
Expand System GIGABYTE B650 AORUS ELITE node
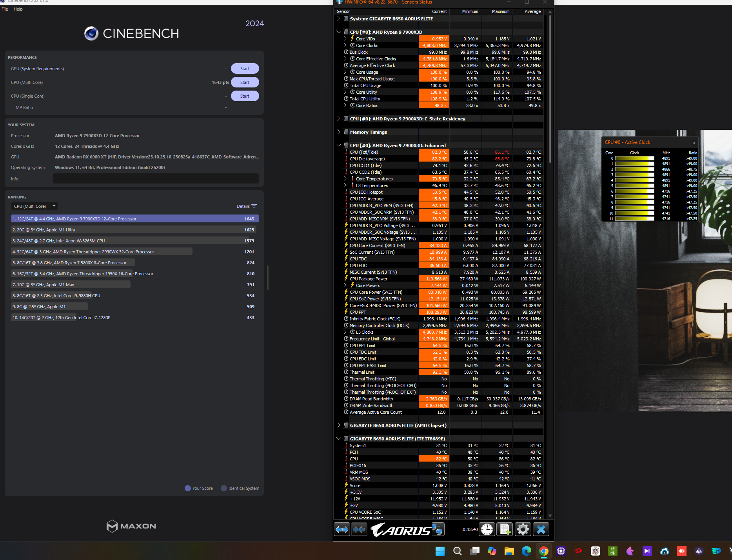coord(339,19)
